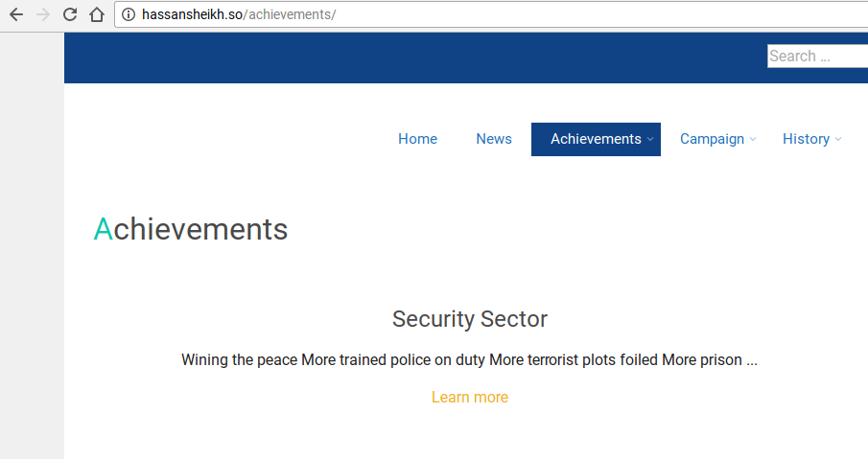The image size is (868, 459).
Task: Open the News menu item
Action: (494, 139)
